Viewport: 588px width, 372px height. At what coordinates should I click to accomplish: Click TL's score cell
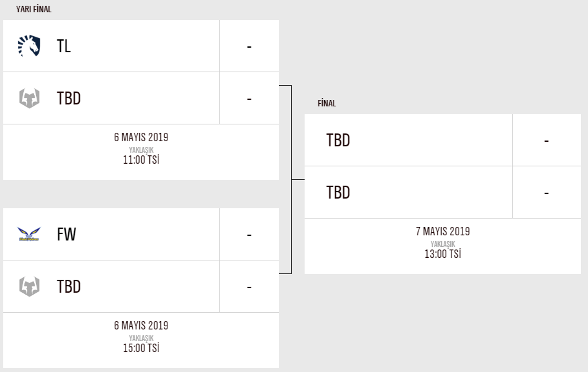pyautogui.click(x=249, y=46)
